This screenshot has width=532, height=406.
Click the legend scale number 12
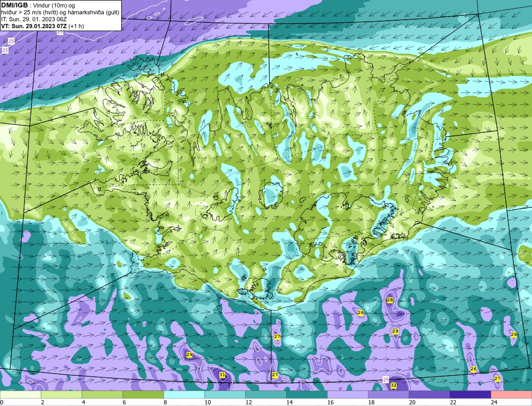pos(248,402)
